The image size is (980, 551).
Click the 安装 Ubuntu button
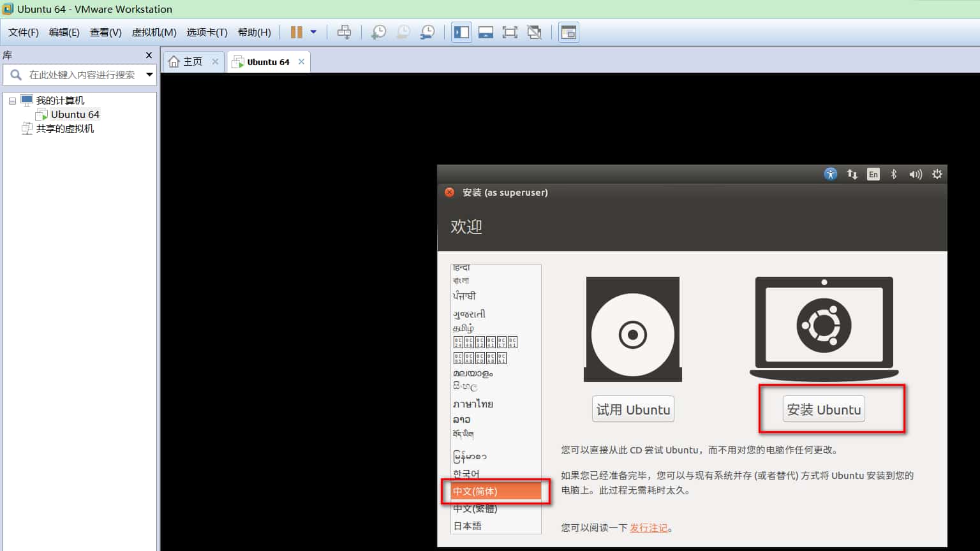tap(823, 409)
